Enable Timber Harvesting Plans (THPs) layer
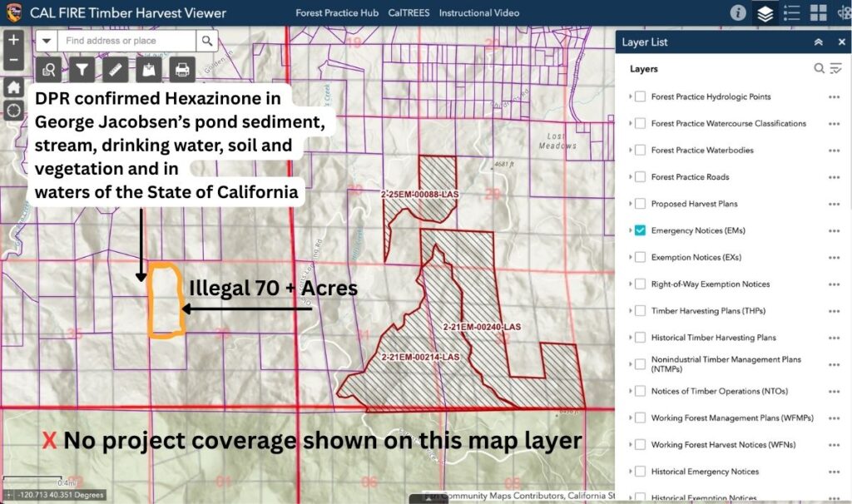The height and width of the screenshot is (504, 852). point(640,311)
